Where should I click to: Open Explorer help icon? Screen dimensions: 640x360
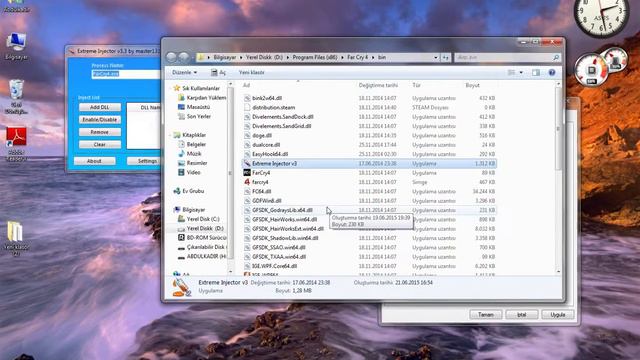tap(552, 73)
